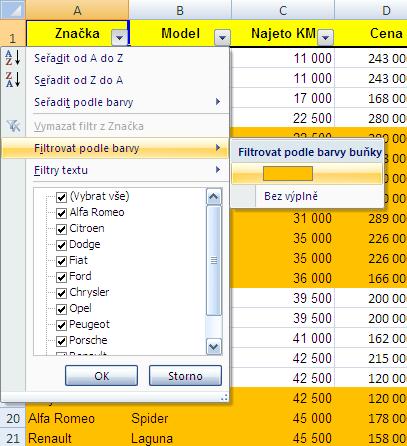Click the OK button
This screenshot has height=446, width=407.
101,376
